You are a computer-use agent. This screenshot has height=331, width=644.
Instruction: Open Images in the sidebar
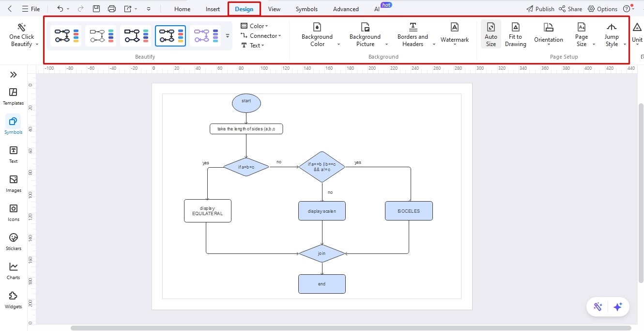point(14,184)
